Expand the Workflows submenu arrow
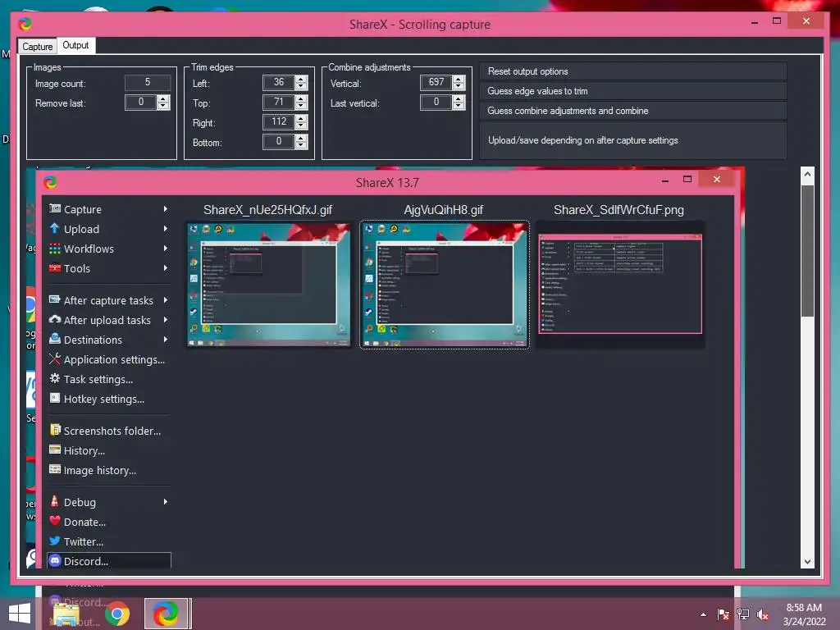The image size is (840, 630). click(166, 249)
